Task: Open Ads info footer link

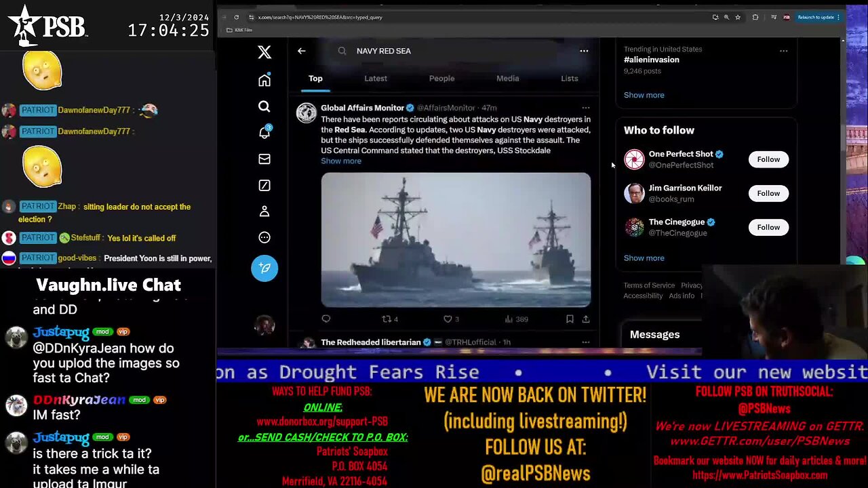Action: pyautogui.click(x=682, y=296)
